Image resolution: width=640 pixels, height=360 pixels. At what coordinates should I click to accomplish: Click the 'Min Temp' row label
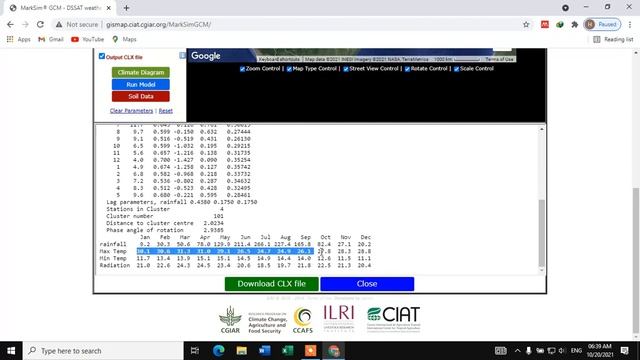pos(113,258)
